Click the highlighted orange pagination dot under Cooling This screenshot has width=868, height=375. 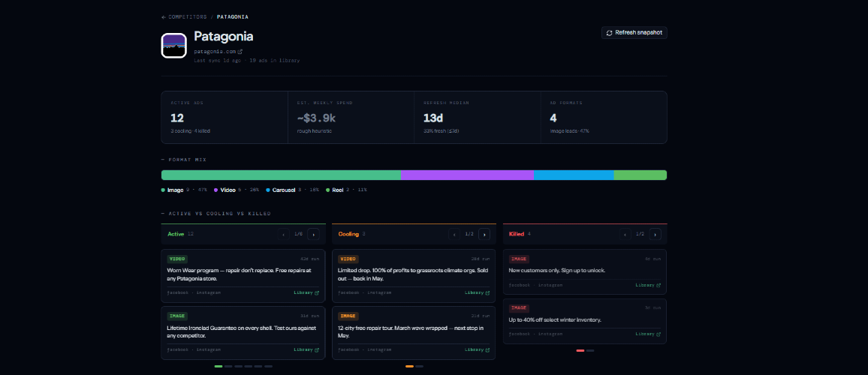409,366
